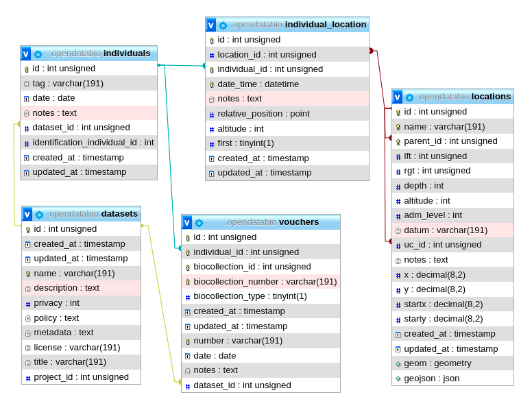Pick the relative_position column in individual_location

click(x=263, y=114)
